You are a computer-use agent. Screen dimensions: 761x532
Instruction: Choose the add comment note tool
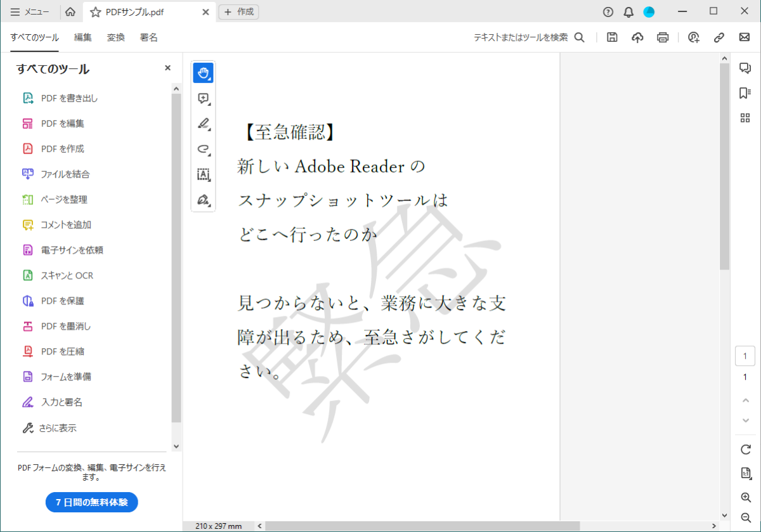(203, 98)
